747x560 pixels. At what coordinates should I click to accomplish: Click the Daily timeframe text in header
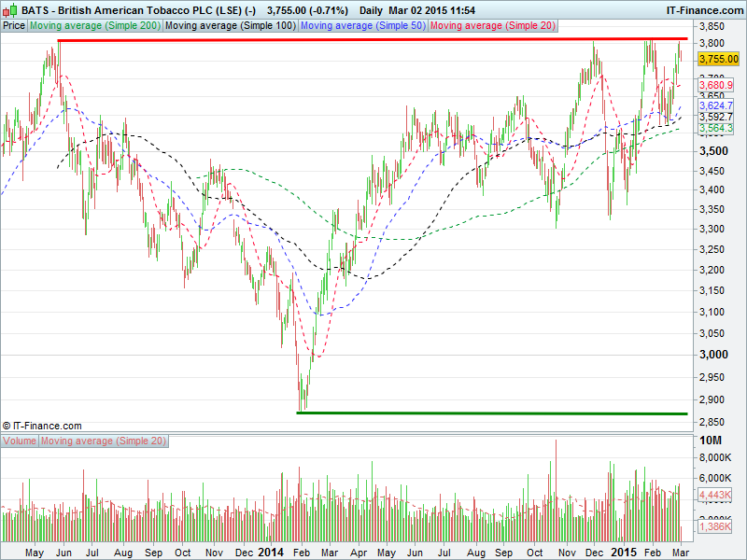click(371, 10)
